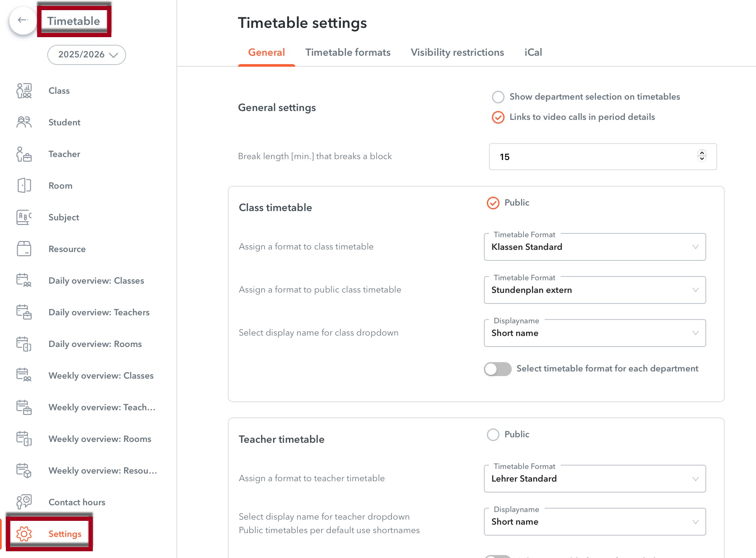
Task: Open the Room door icon
Action: 24,186
